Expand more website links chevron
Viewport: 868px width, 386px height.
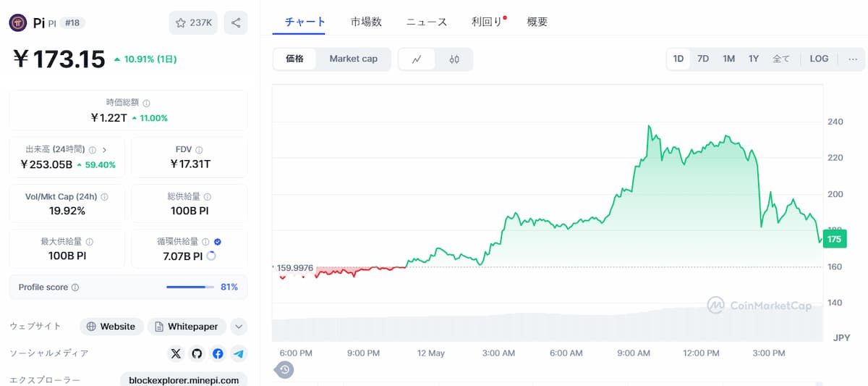coord(239,327)
